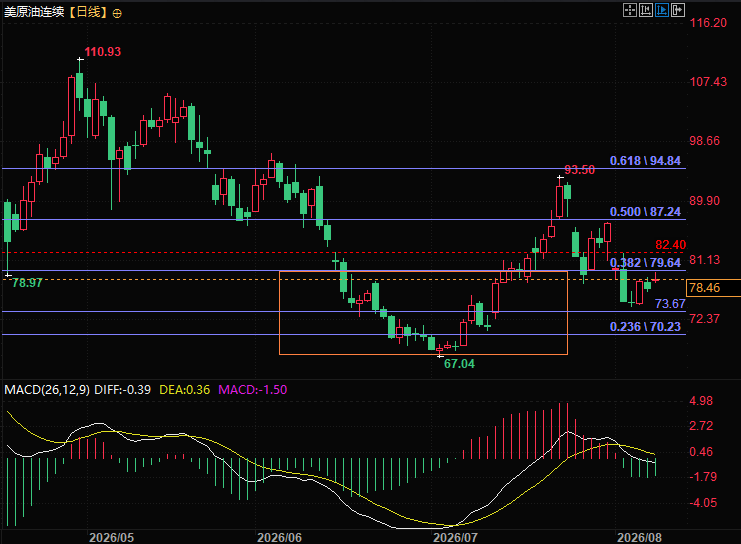Click the 81.13 price axis value

click(705, 259)
